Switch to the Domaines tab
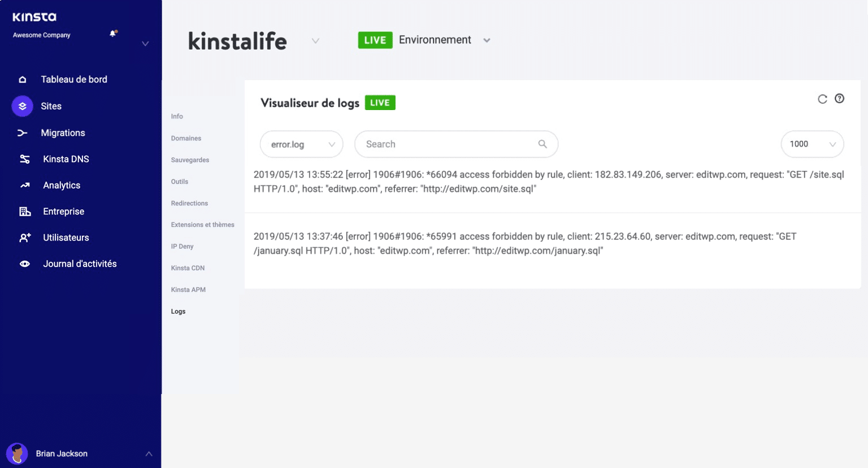 [185, 138]
